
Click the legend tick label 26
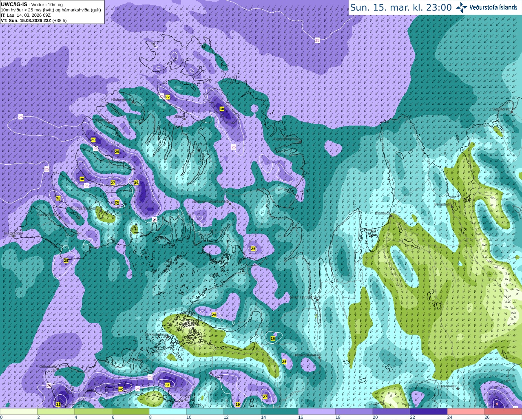tap(487, 417)
